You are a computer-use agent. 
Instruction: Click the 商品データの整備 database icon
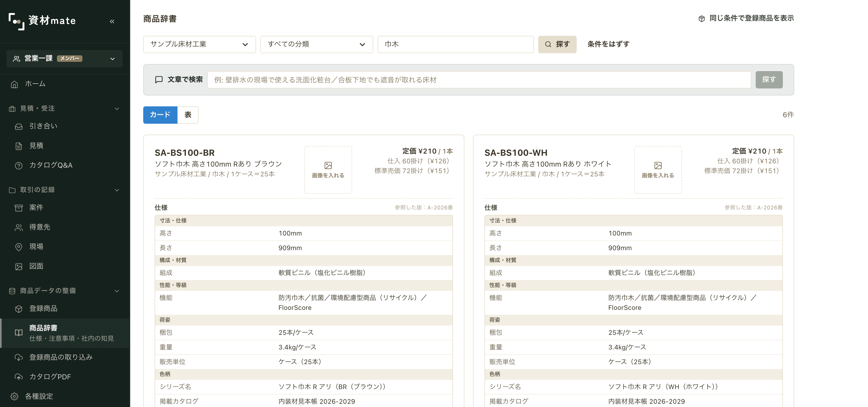(12, 291)
